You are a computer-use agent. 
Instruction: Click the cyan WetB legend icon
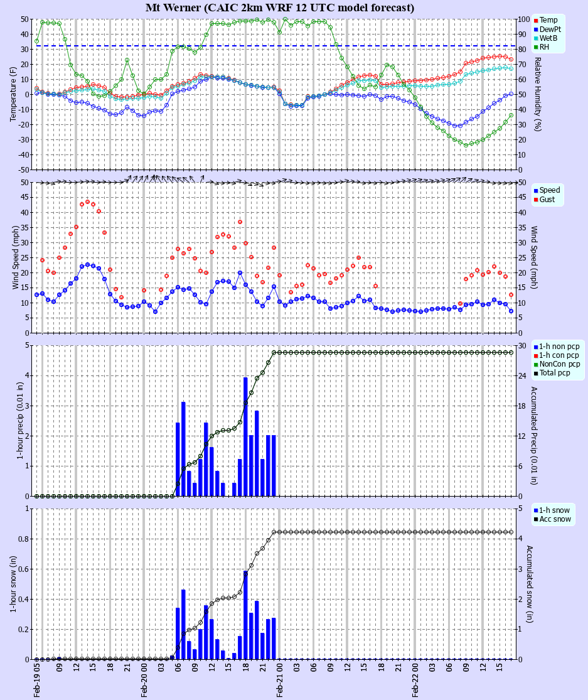point(535,38)
